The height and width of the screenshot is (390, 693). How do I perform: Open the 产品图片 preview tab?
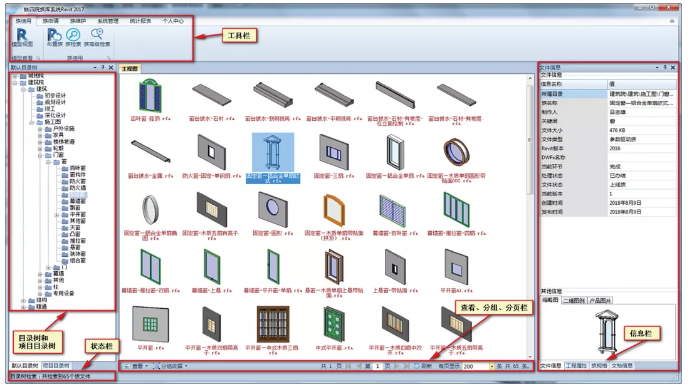point(600,300)
